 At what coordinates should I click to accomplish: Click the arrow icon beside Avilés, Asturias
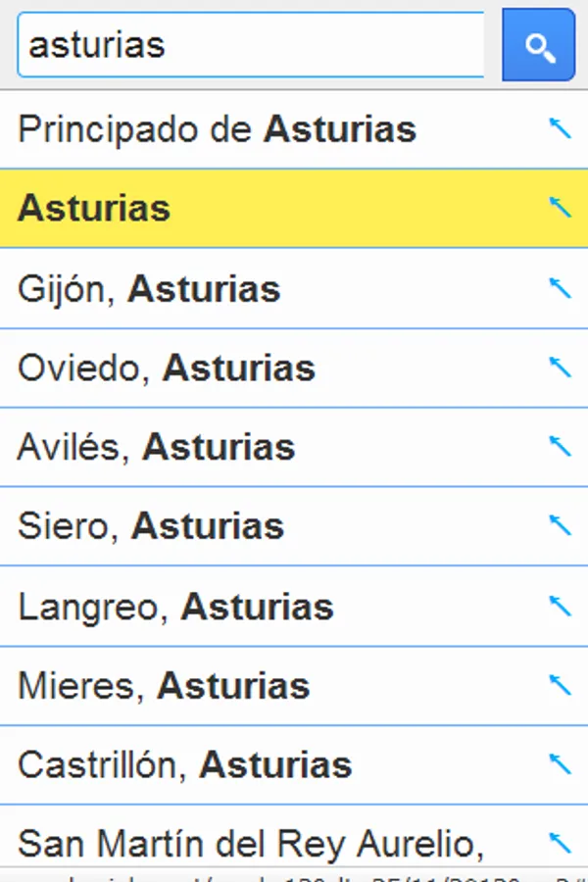(561, 446)
